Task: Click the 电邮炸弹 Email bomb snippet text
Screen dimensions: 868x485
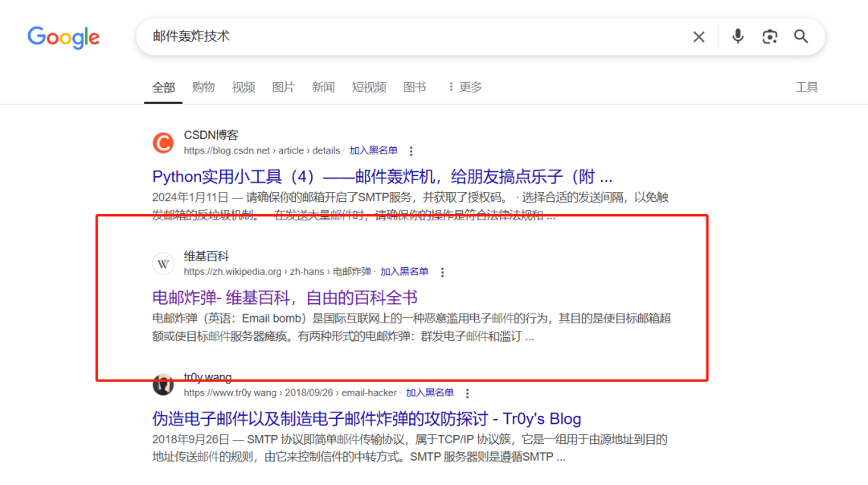Action: 411,327
